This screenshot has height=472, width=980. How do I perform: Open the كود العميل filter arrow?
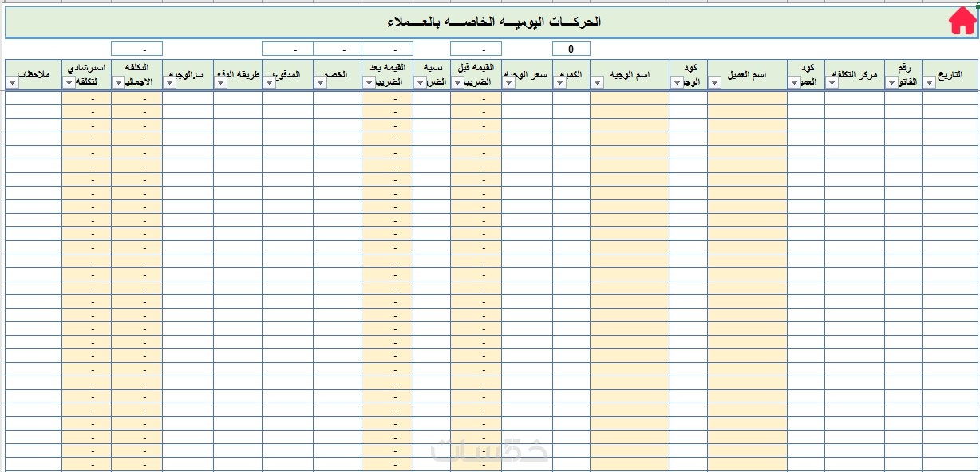click(794, 82)
